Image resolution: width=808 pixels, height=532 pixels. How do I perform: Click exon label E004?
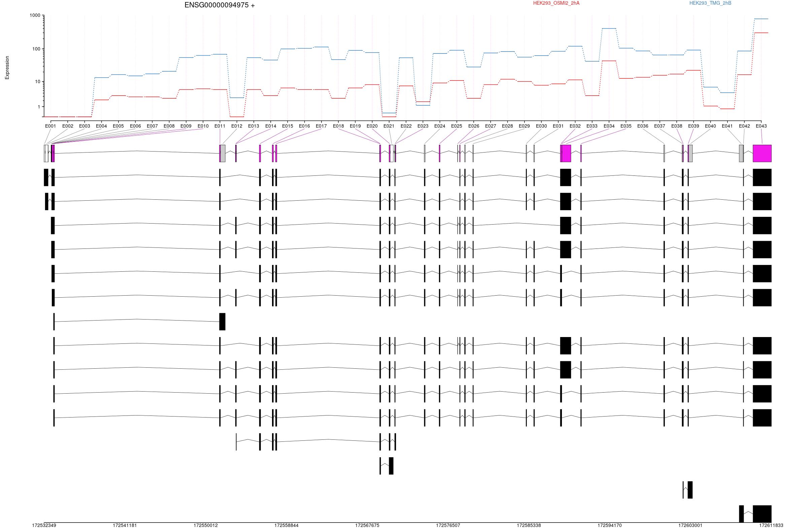(x=101, y=126)
